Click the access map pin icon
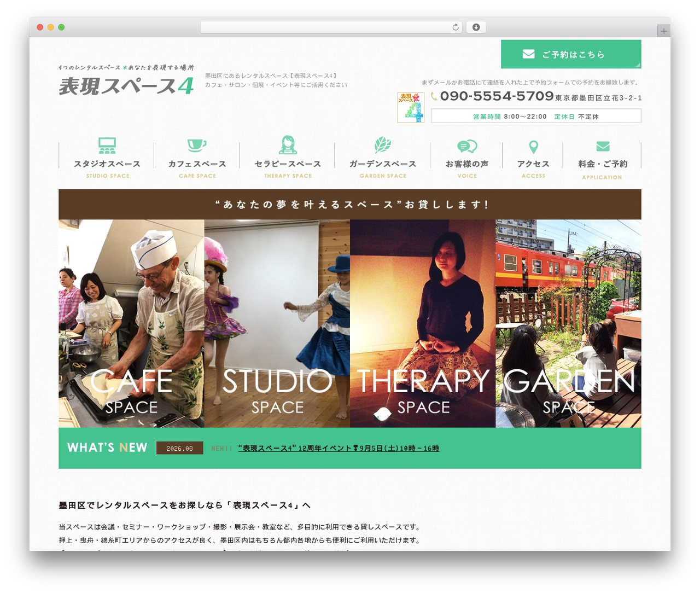700x593 pixels. (x=534, y=147)
